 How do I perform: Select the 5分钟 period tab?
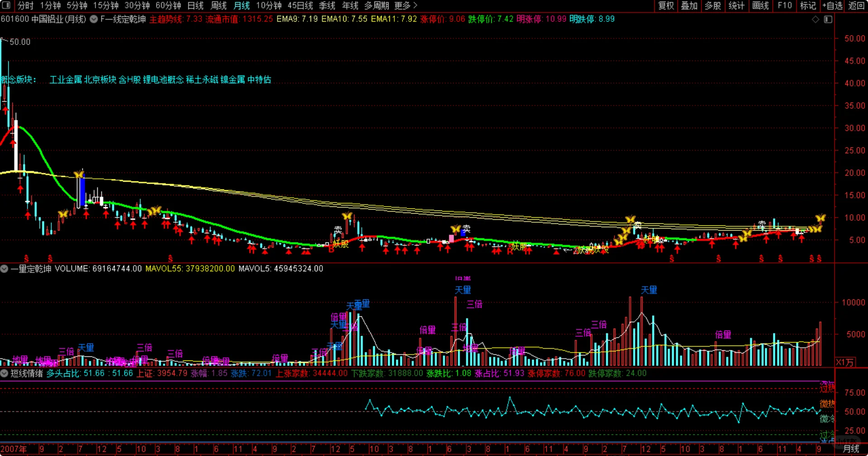(x=77, y=5)
